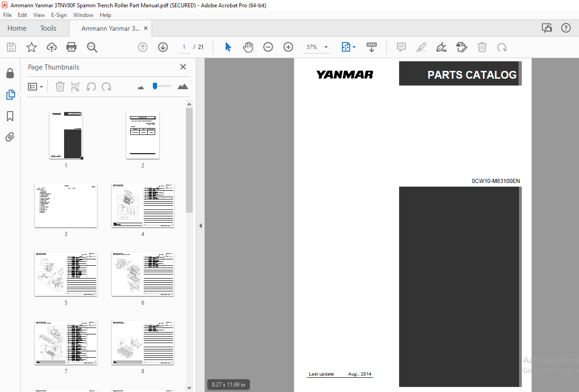The image size is (579, 392).
Task: Click the Edit PDF stamp icon
Action: click(x=461, y=47)
